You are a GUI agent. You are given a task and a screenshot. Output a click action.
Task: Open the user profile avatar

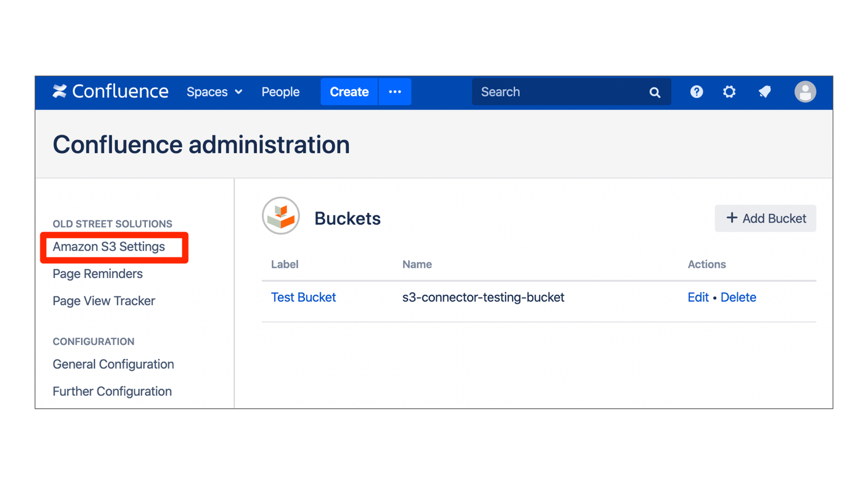coord(805,92)
